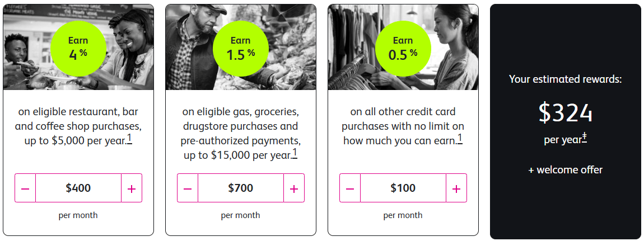The image size is (644, 241).
Task: Click the Earn 0.5% green badge
Action: (x=403, y=49)
